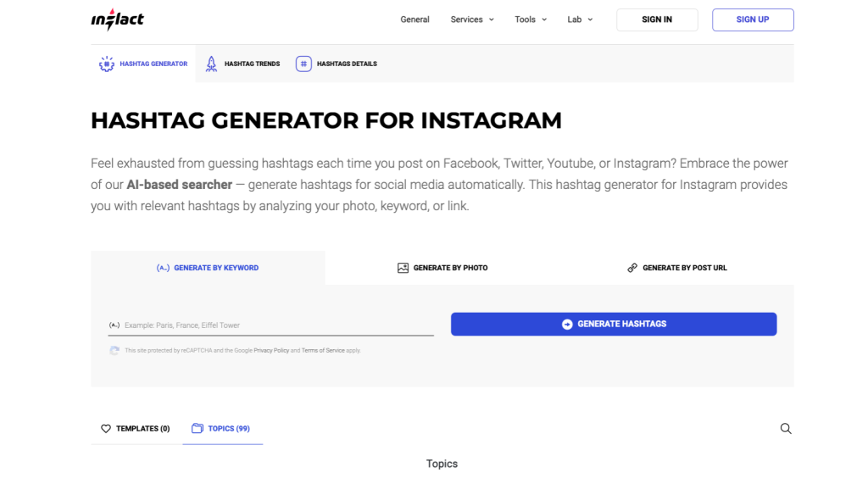
Task: Click the arrow icon in Generate Hashtags
Action: (567, 325)
